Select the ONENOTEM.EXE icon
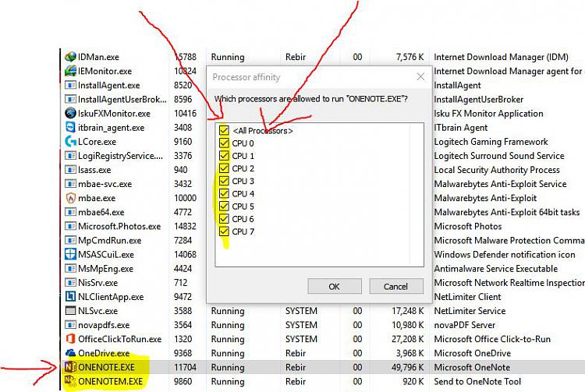The height and width of the screenshot is (392, 585). coord(70,381)
